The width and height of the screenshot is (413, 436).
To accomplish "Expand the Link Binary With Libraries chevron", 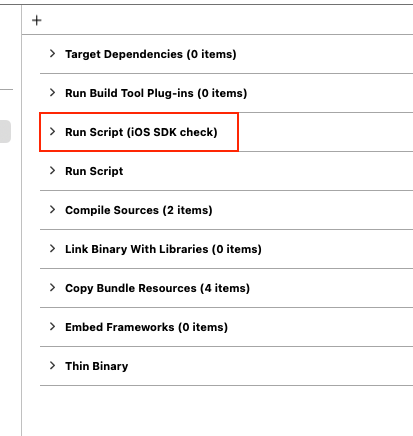I will tap(52, 248).
